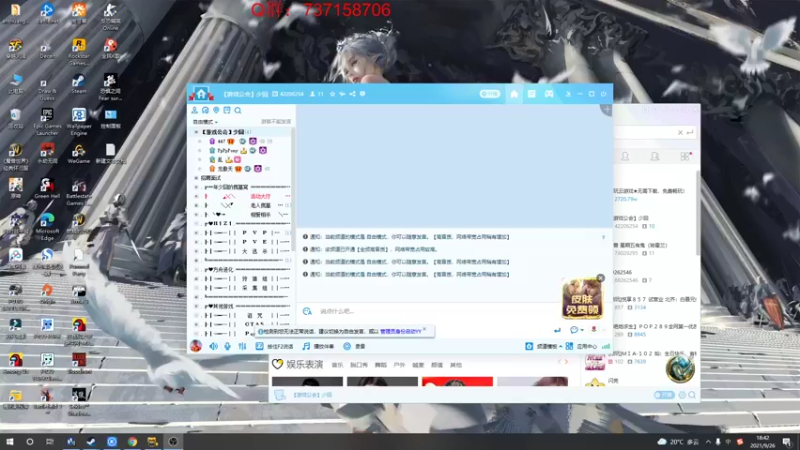Select the list page icon in title bar
The height and width of the screenshot is (450, 800).
click(532, 94)
